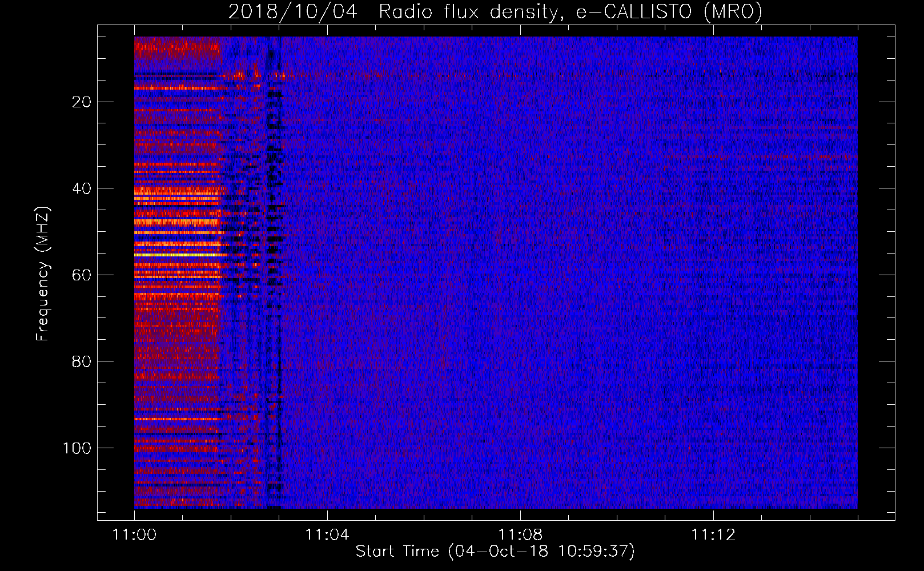Click the 20 MHz frequency tick label
The image size is (924, 571).
coord(82,102)
